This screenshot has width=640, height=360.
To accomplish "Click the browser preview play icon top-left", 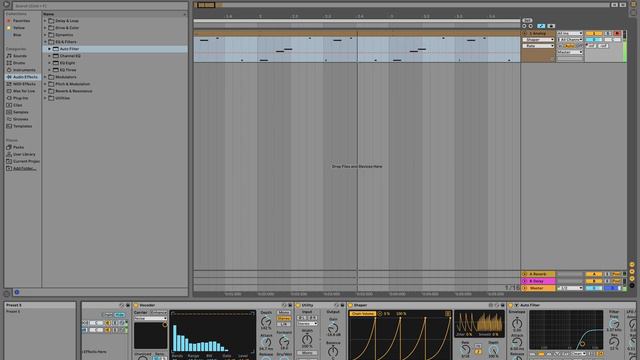I will point(6,5).
